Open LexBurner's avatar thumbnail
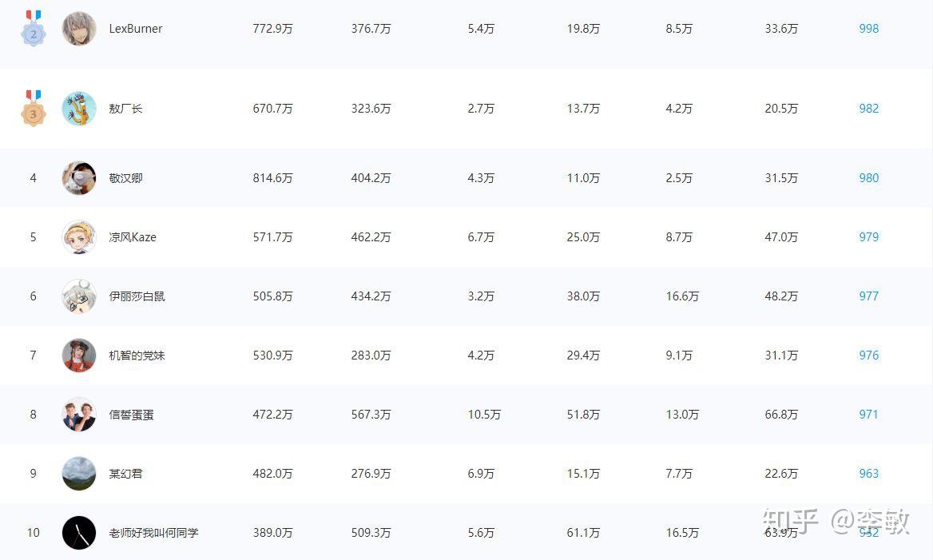 coord(79,29)
